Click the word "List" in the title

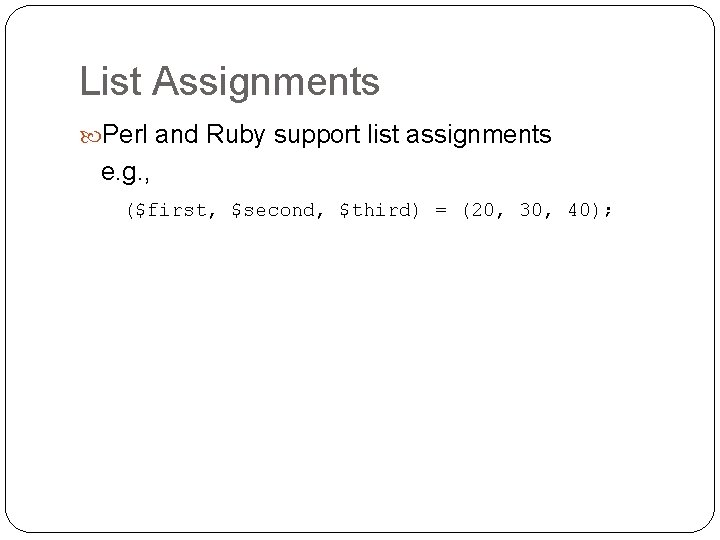[x=111, y=82]
